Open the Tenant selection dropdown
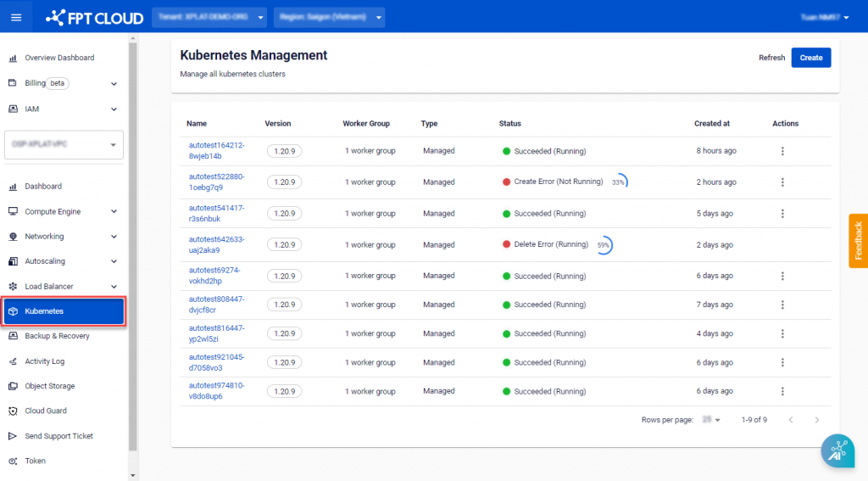This screenshot has height=481, width=868. pyautogui.click(x=209, y=17)
